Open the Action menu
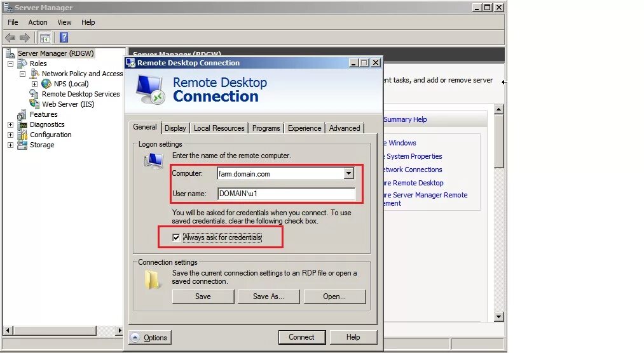 [38, 22]
